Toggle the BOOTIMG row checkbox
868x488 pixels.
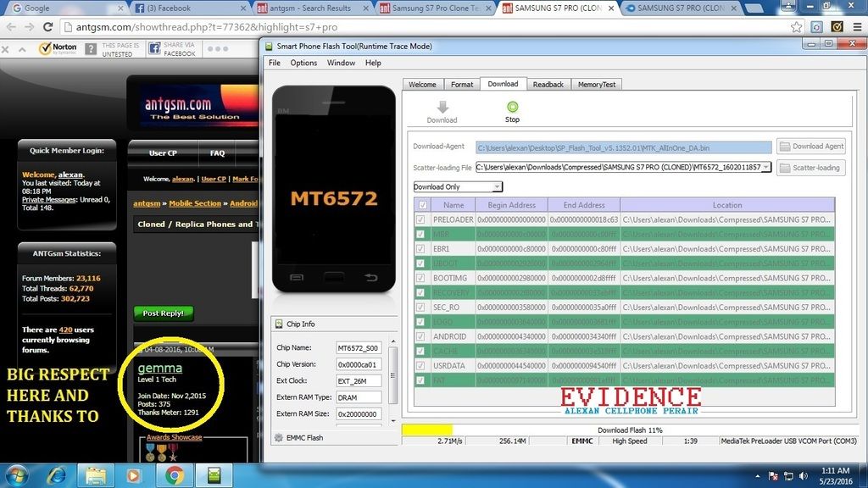420,278
